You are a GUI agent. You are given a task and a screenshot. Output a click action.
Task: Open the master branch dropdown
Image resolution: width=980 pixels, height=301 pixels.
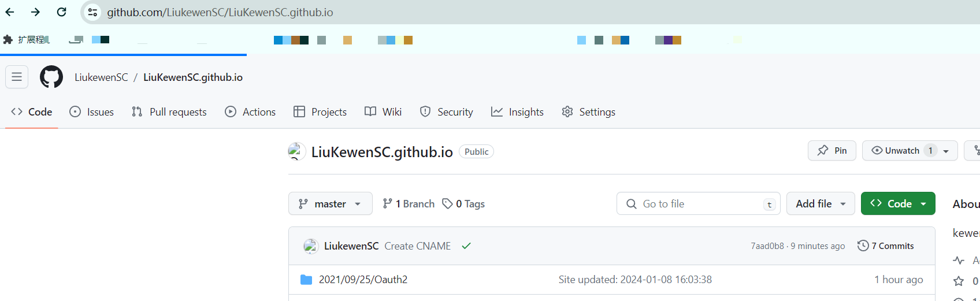(x=331, y=203)
